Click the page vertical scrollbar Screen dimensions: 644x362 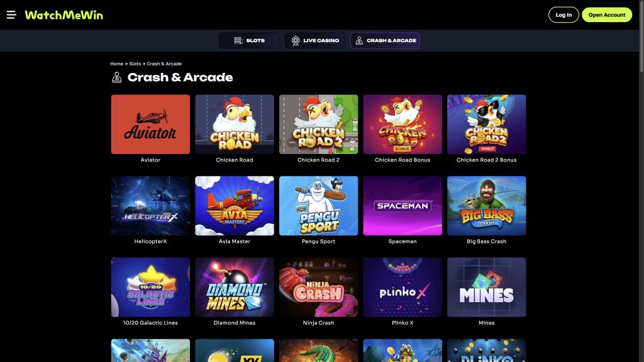click(x=641, y=181)
